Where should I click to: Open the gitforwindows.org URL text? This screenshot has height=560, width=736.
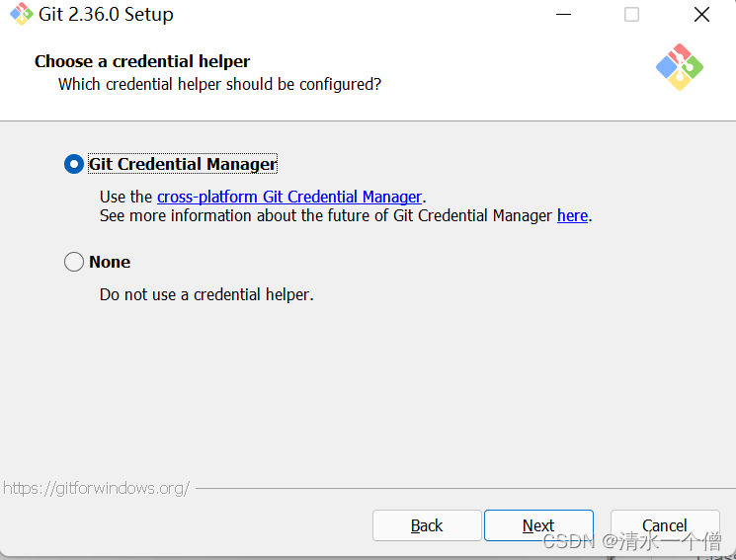point(96,488)
